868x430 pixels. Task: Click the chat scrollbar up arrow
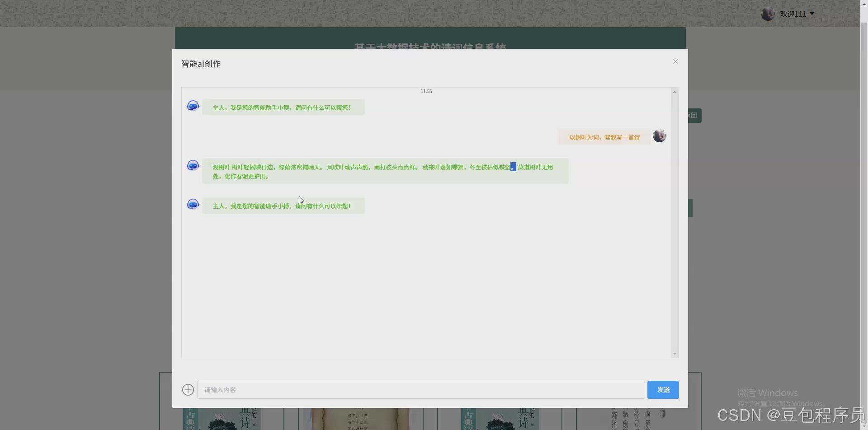(x=675, y=92)
